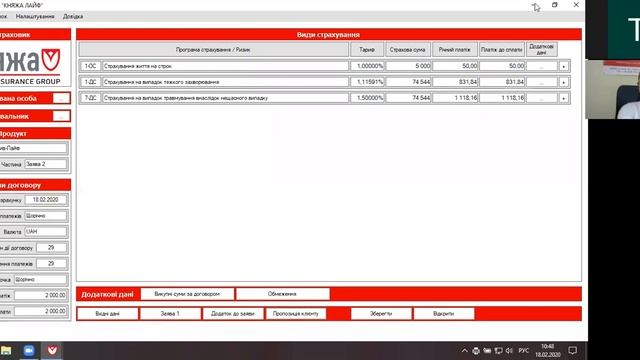Click Викупні суми за договором button
The image size is (640, 360).
(x=187, y=294)
